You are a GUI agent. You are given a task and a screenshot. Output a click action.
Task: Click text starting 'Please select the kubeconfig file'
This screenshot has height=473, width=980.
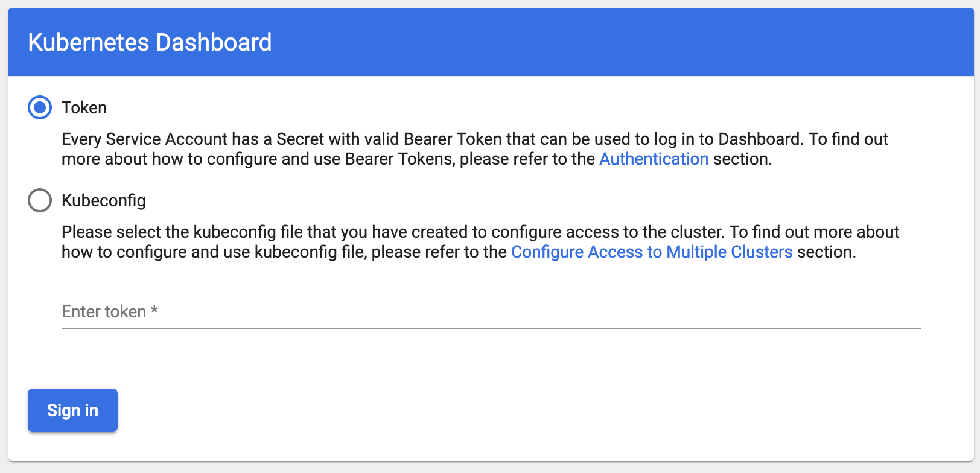pos(480,242)
